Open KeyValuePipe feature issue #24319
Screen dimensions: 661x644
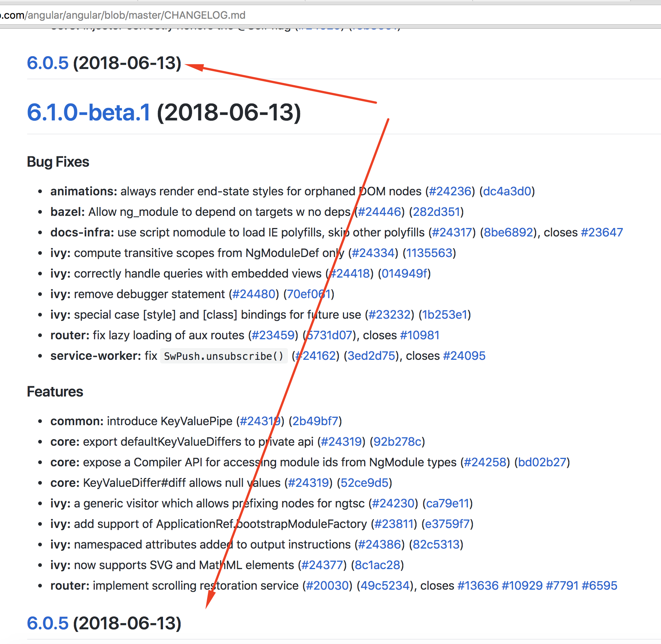click(261, 421)
